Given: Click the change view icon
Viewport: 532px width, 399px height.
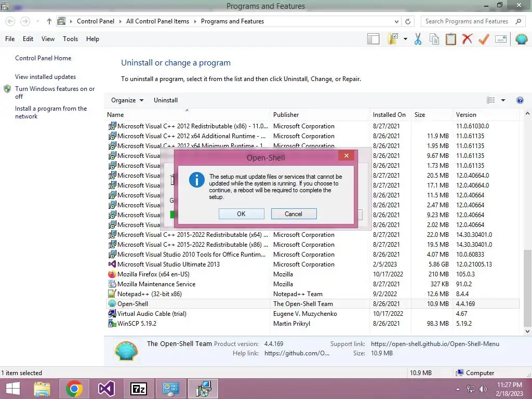Looking at the screenshot, I should pyautogui.click(x=490, y=100).
